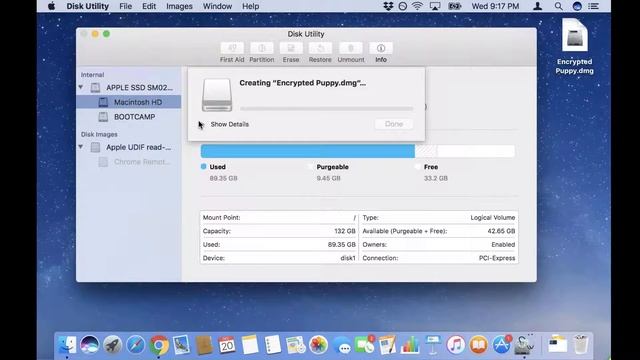This screenshot has height=360, width=640.
Task: Open Google Chrome from the Dock
Action: click(x=159, y=345)
